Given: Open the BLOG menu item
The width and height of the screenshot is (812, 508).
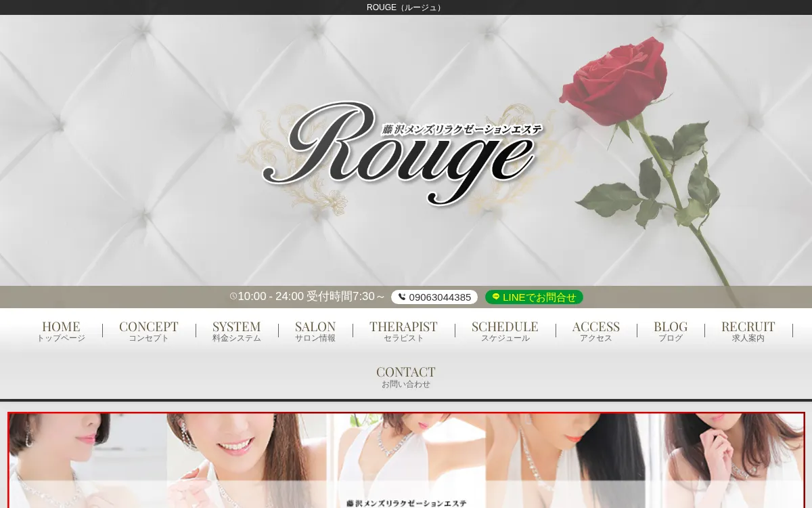Looking at the screenshot, I should coord(671,331).
